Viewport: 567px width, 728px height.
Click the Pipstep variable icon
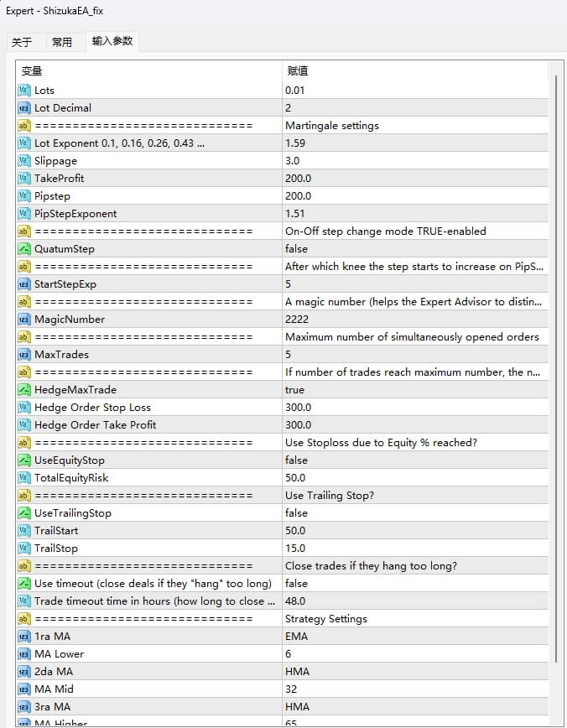[24, 196]
